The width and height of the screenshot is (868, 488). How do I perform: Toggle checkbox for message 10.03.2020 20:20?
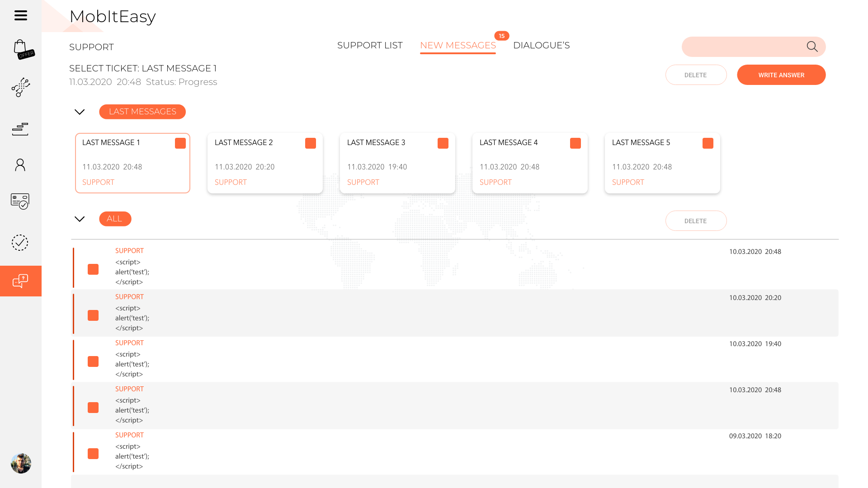[93, 315]
